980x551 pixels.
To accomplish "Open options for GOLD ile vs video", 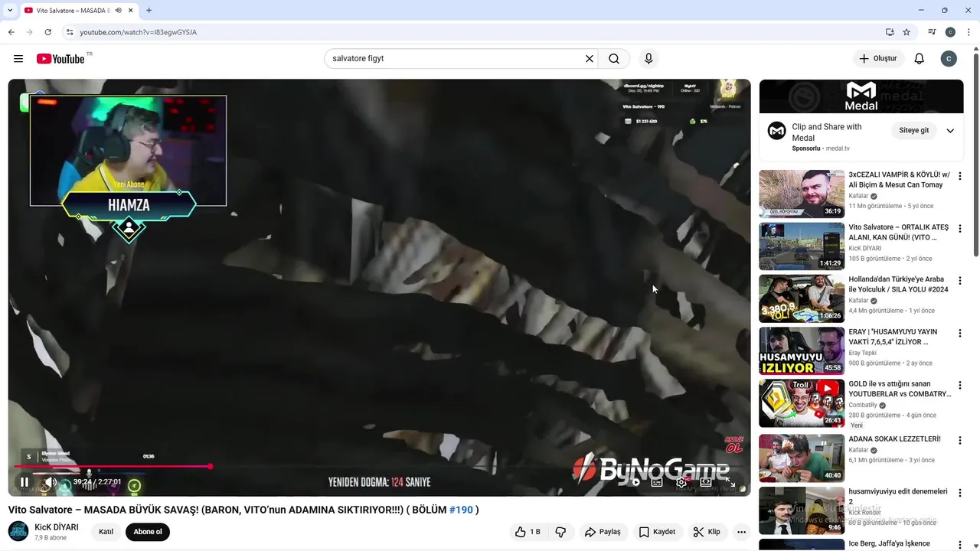I will pos(960,385).
